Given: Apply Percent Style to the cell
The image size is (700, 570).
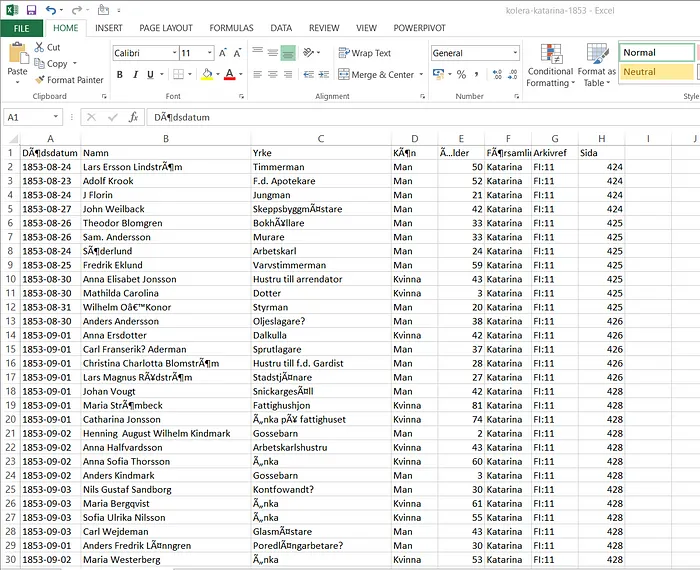Looking at the screenshot, I should pyautogui.click(x=461, y=74).
